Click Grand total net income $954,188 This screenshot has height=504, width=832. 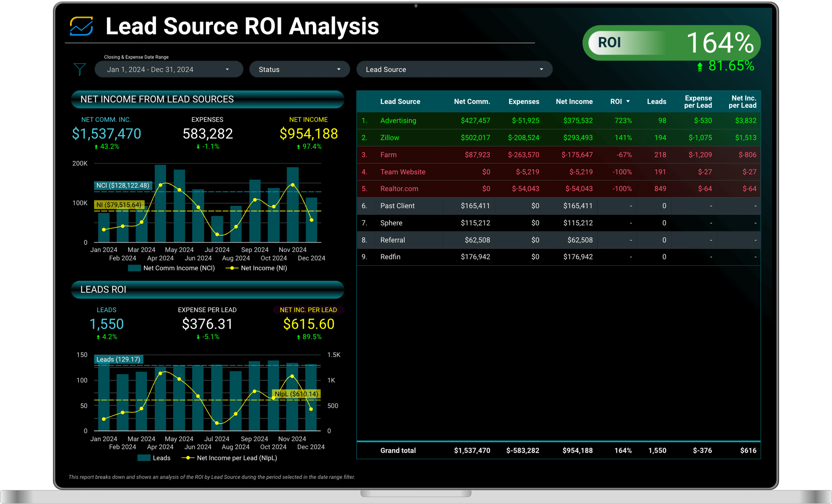coord(577,451)
